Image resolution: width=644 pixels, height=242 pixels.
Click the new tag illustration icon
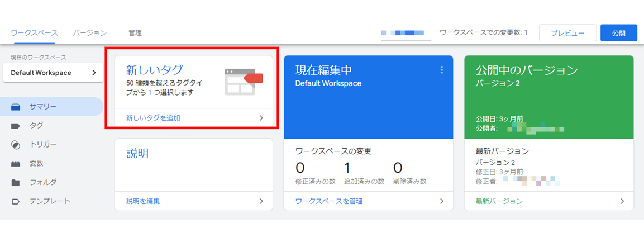[x=244, y=82]
